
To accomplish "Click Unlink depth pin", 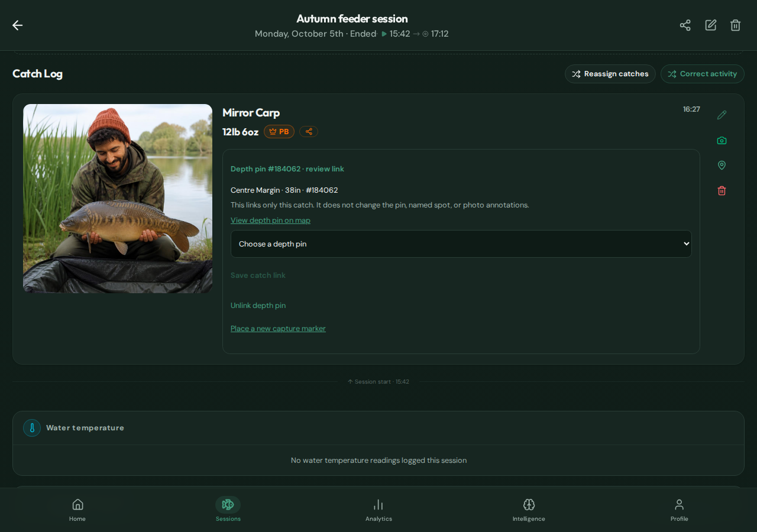I will pyautogui.click(x=258, y=306).
